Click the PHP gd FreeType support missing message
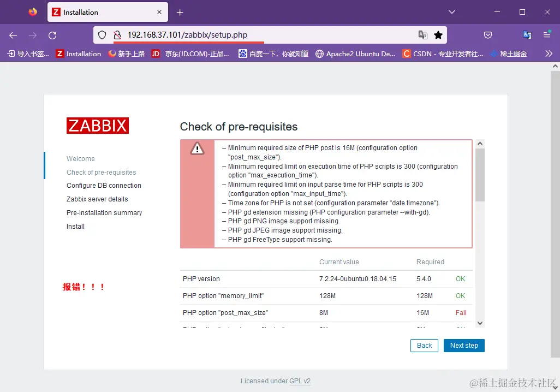The image size is (560, 392). [280, 240]
